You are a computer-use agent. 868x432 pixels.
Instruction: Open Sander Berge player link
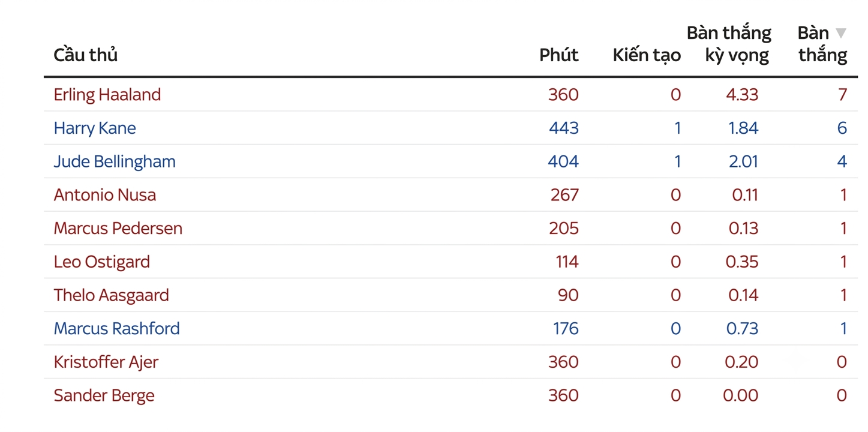tap(104, 396)
